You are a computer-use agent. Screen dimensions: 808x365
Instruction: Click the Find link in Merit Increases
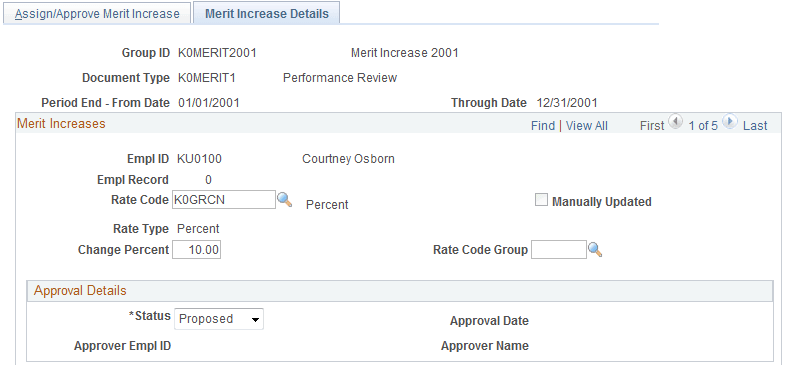(543, 126)
